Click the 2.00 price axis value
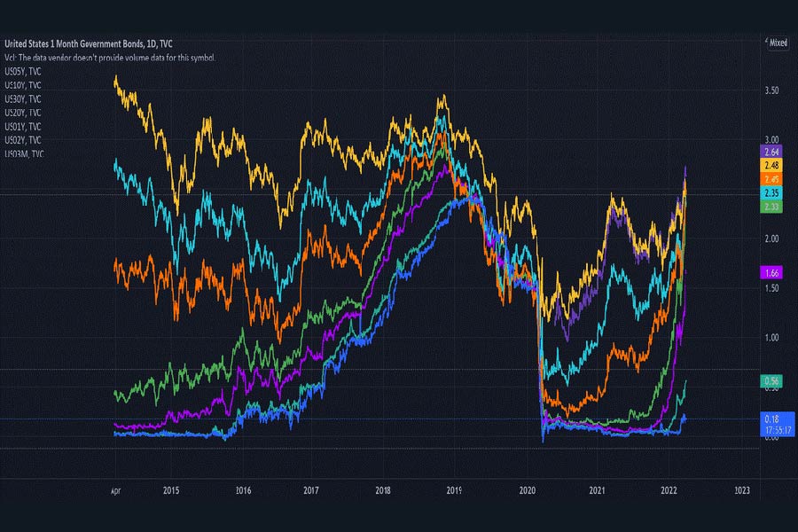 771,239
